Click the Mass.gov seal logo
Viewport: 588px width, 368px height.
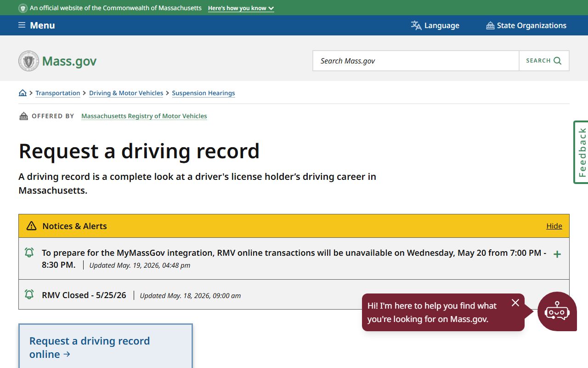[x=28, y=61]
